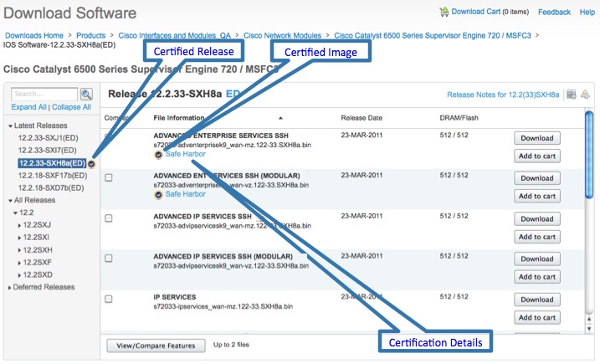Click the Safe Harbor badge under Advanced Enterprise Services SSH
The image size is (600, 364).
pos(158,155)
